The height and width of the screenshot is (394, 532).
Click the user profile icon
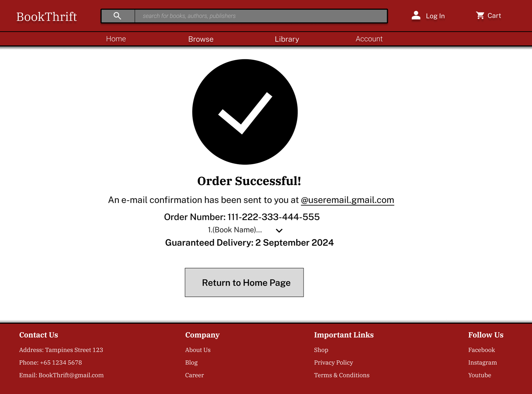click(416, 16)
